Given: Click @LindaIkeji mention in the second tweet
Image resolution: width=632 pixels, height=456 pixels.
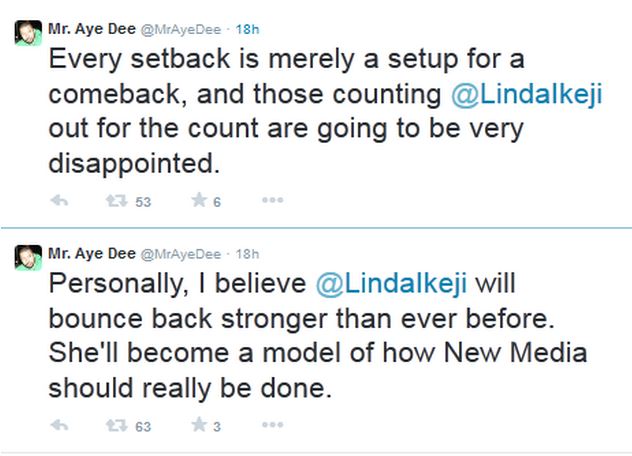Looking at the screenshot, I should point(391,284).
